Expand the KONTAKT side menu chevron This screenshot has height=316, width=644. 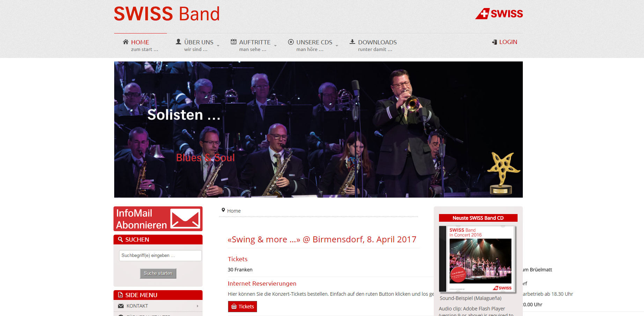pos(197,306)
